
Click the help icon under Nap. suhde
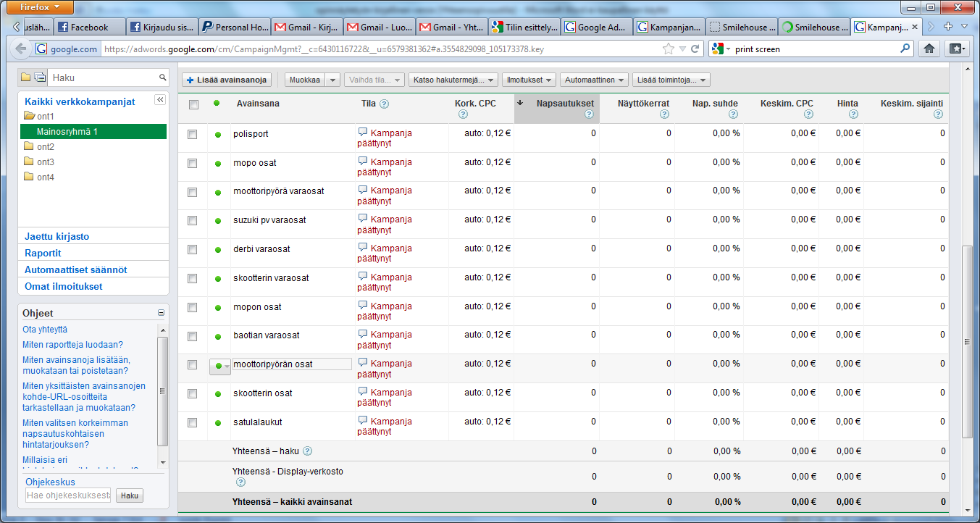pos(733,114)
